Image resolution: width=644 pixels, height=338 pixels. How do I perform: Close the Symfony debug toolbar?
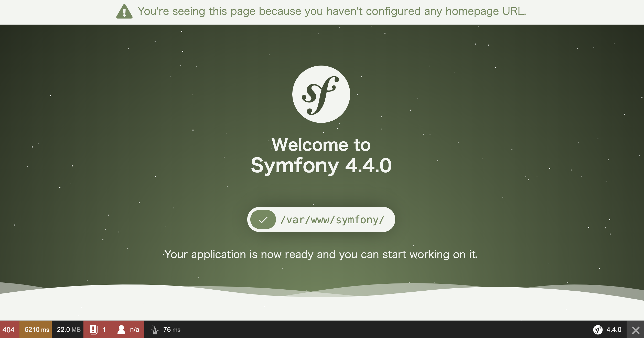(x=636, y=330)
